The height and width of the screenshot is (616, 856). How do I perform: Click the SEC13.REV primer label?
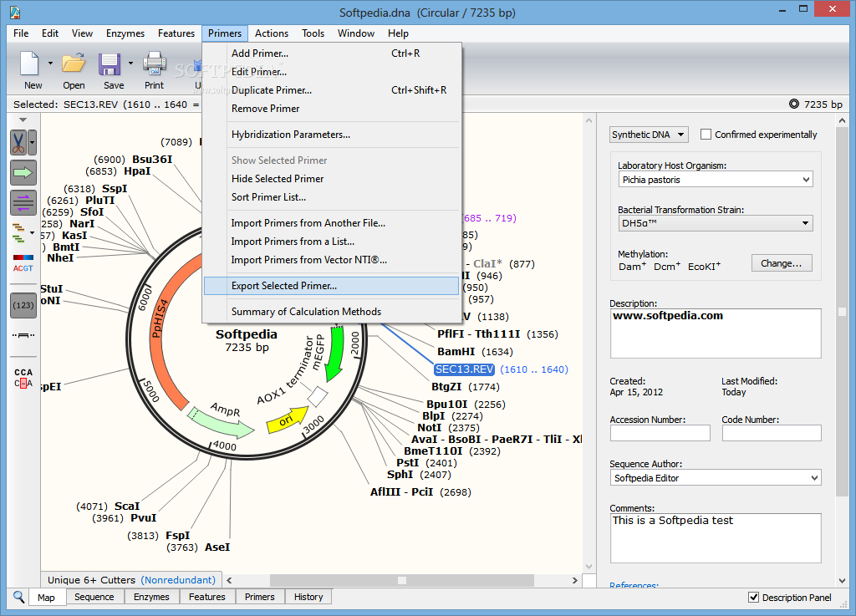coord(465,369)
